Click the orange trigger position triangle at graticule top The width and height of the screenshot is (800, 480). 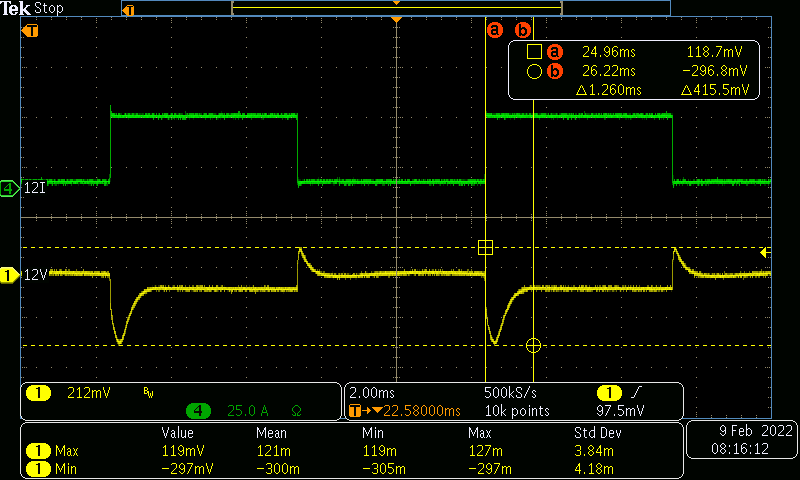tap(397, 21)
